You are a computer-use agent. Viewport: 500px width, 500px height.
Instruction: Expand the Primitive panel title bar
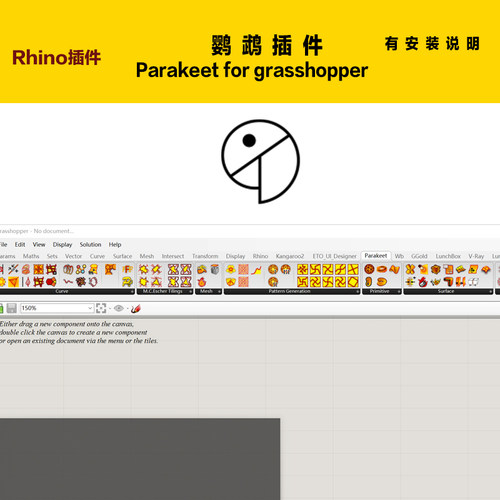(382, 291)
